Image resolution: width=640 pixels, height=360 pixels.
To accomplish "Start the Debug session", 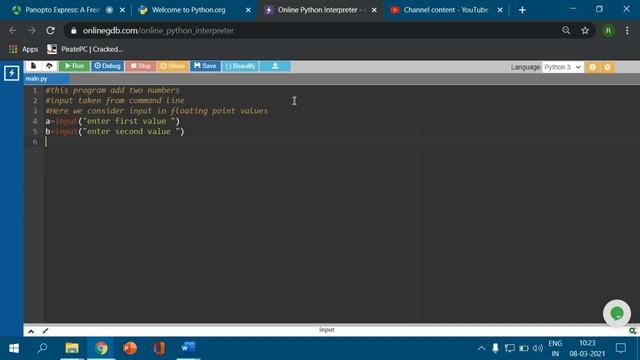I will [x=107, y=66].
